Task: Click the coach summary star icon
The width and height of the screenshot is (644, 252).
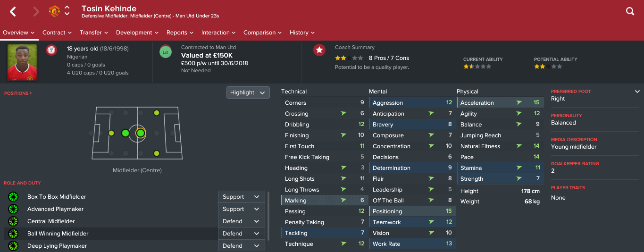Action: coord(319,50)
